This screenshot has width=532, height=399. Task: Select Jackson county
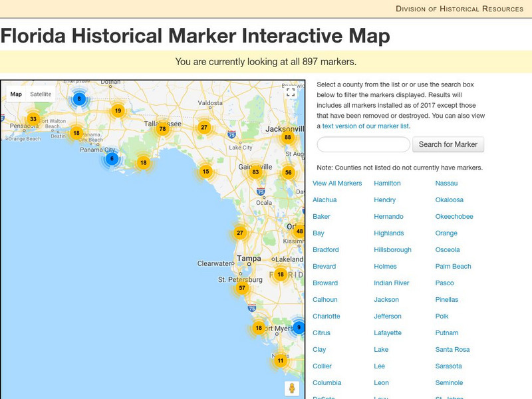(386, 300)
